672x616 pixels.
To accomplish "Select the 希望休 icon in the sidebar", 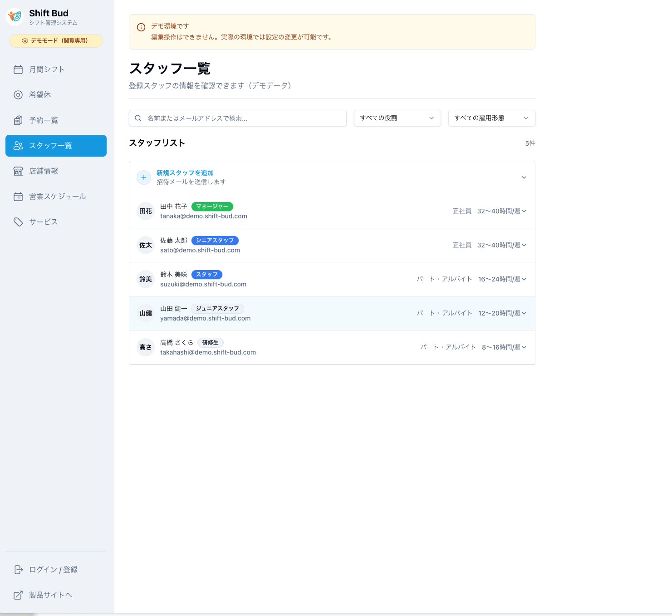I will pos(18,95).
